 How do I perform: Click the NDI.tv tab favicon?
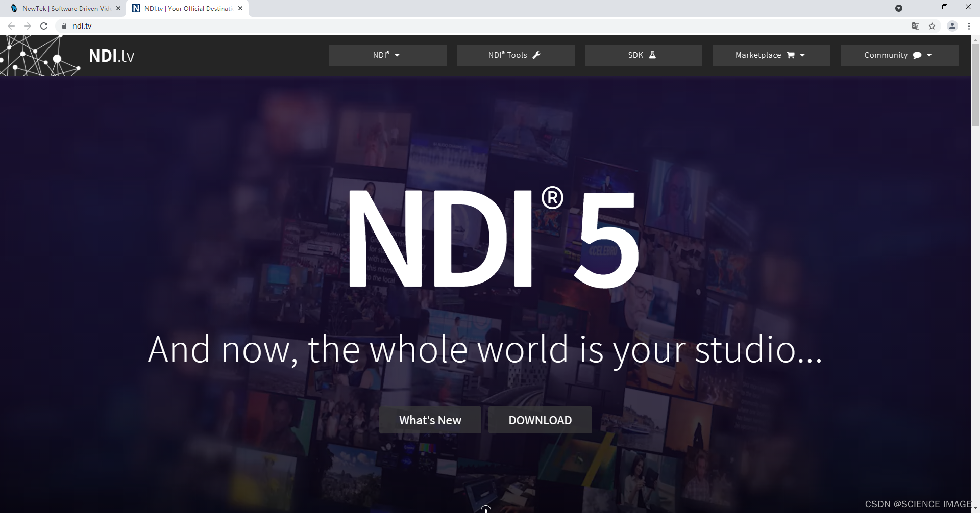136,8
